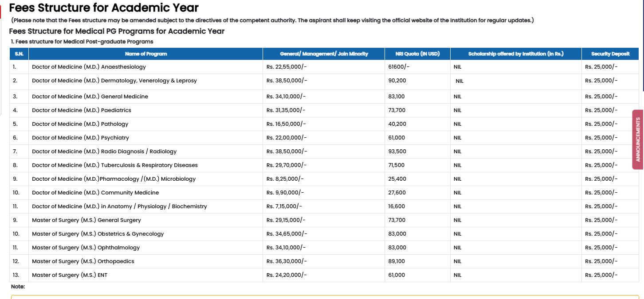644x299 pixels.
Task: Click the Name of Program column header
Action: coord(146,54)
